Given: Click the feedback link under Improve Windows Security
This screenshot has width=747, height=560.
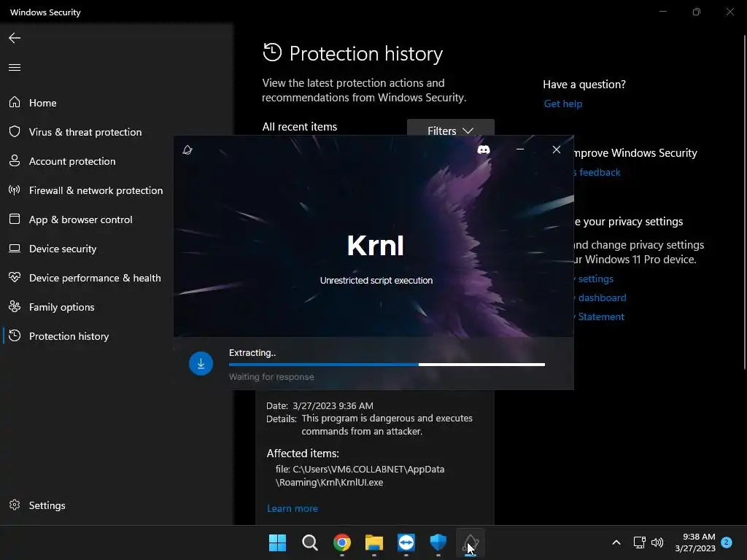Looking at the screenshot, I should click(x=599, y=172).
